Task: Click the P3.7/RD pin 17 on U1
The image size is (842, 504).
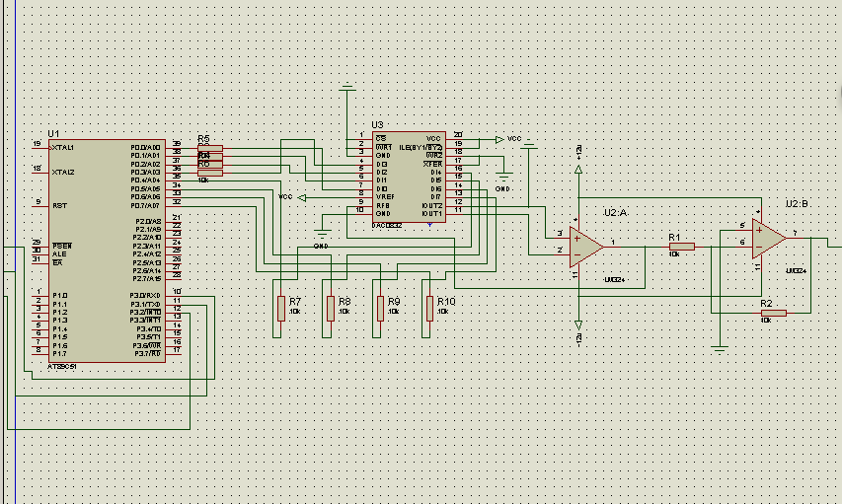Action: coord(174,353)
